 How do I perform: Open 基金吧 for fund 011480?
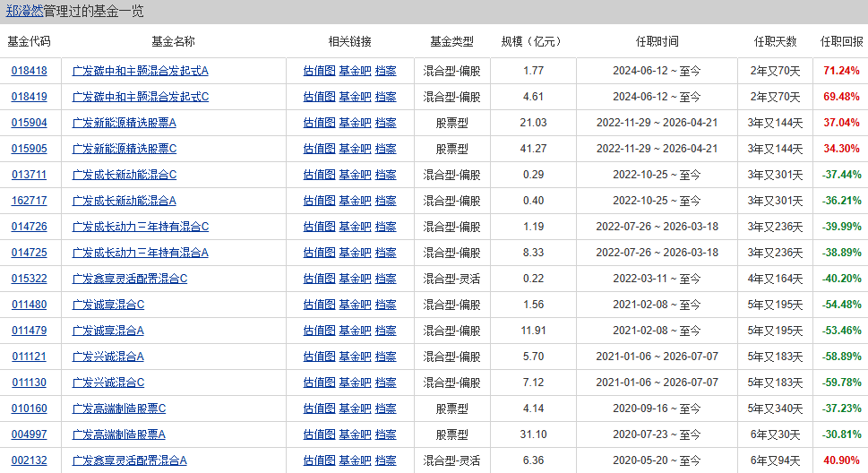[355, 305]
